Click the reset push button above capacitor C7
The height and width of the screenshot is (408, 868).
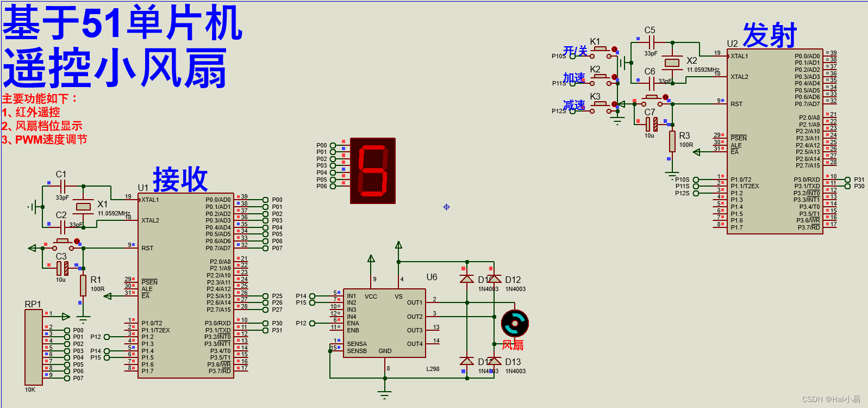click(652, 100)
